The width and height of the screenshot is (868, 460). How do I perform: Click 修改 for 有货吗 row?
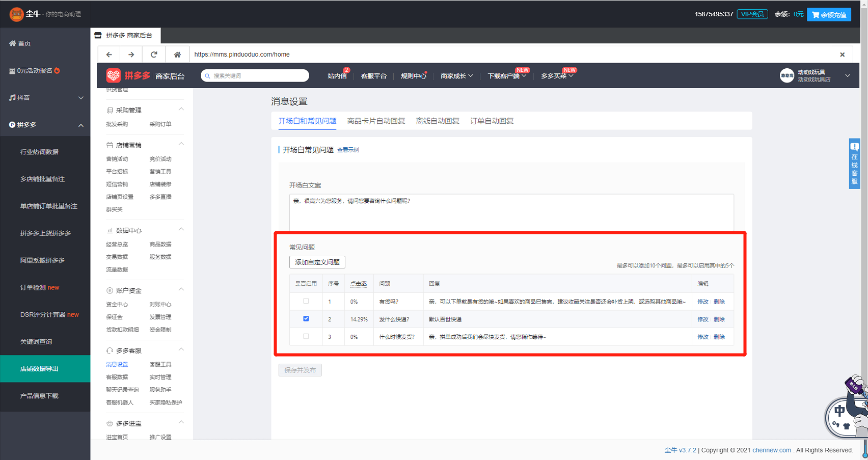[703, 302]
